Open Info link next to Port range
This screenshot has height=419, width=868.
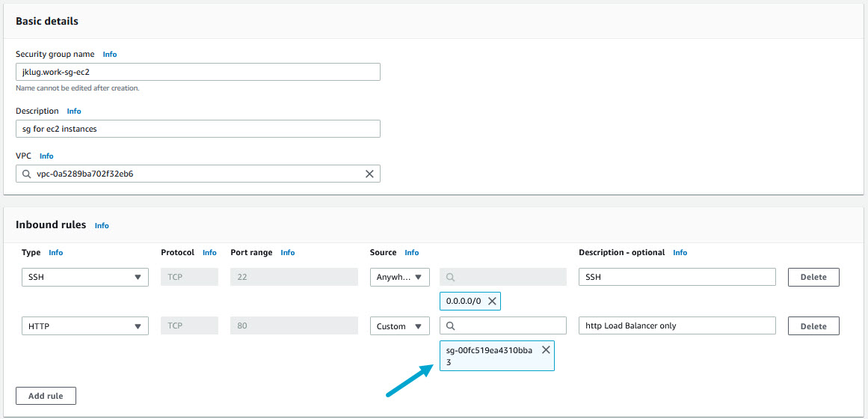tap(288, 253)
